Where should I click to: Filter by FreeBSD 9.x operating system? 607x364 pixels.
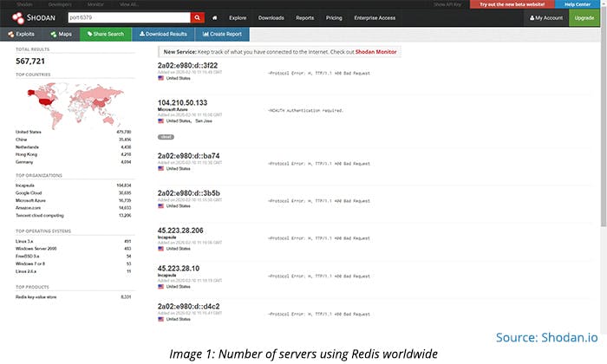[x=27, y=256]
